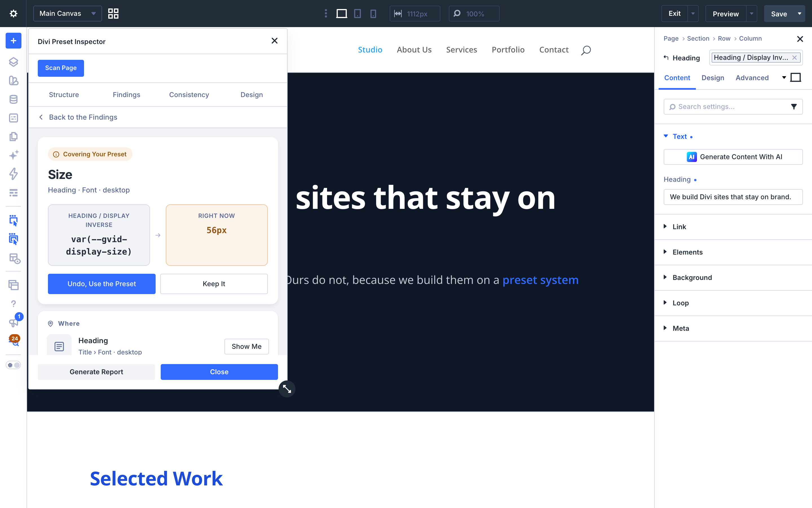
Task: Open the help question mark icon
Action: (14, 303)
